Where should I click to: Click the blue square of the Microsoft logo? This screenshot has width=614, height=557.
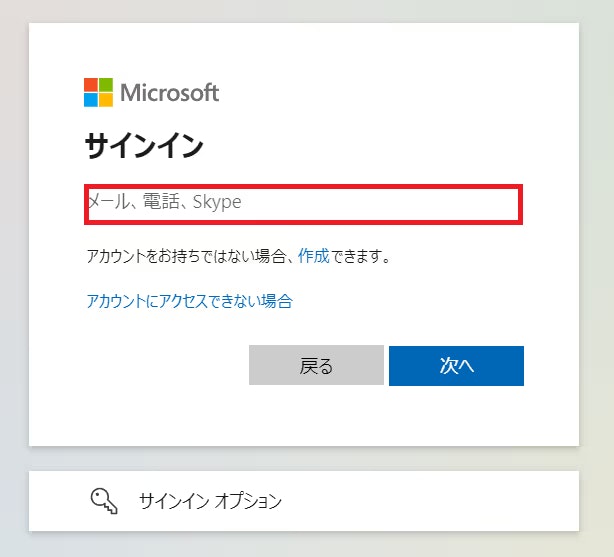click(91, 100)
